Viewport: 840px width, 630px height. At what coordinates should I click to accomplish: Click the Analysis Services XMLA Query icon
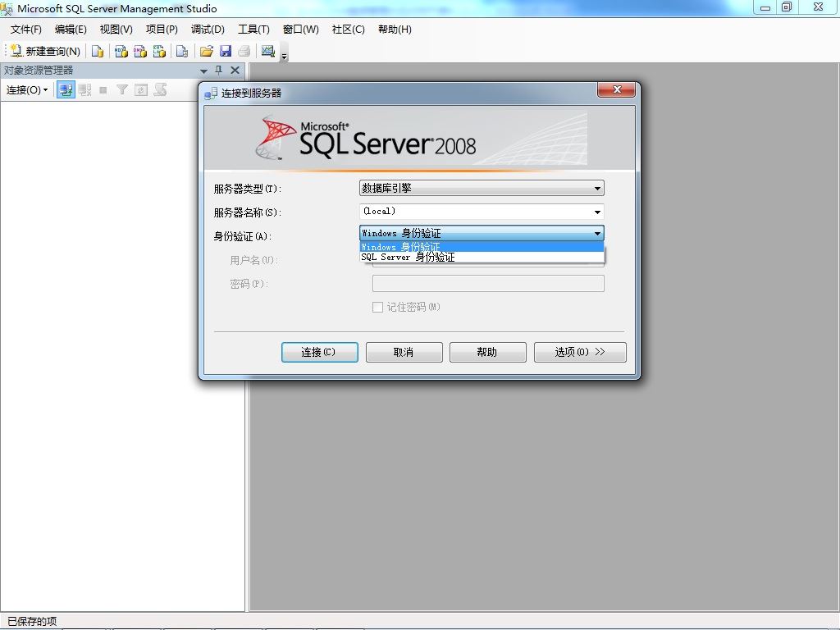[x=159, y=51]
